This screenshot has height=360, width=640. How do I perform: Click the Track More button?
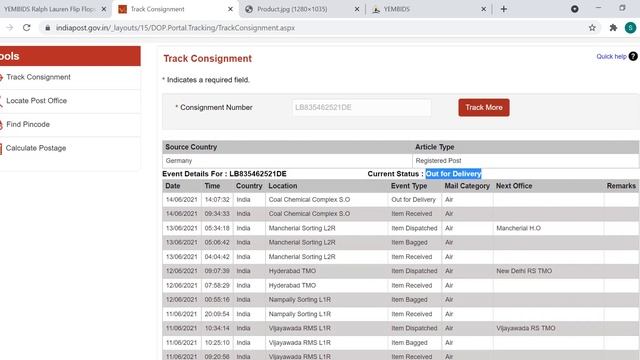(484, 107)
